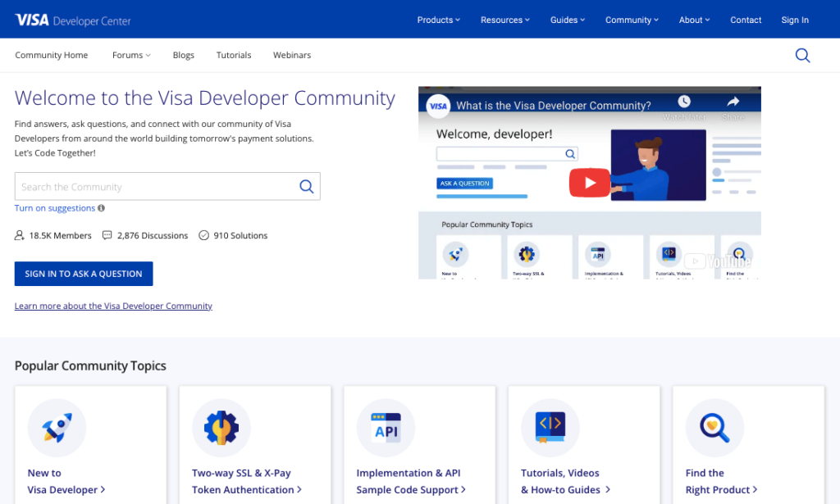Open the header search magnifier icon
The height and width of the screenshot is (504, 840).
pos(802,55)
